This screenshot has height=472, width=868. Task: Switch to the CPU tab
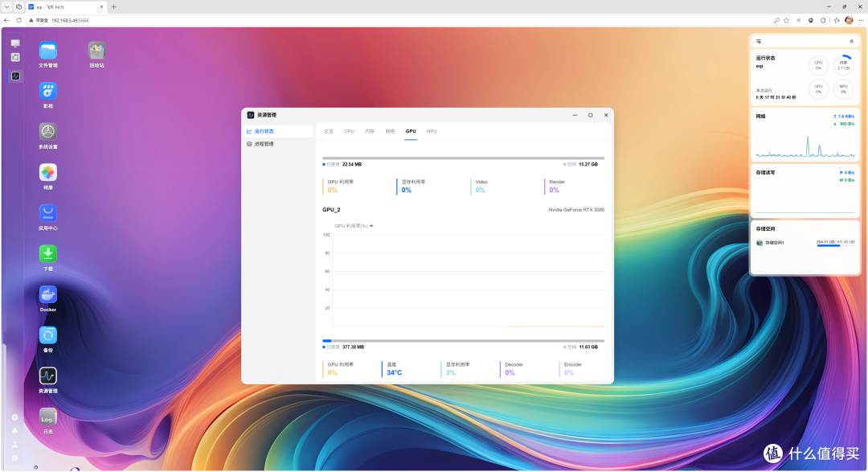[349, 131]
